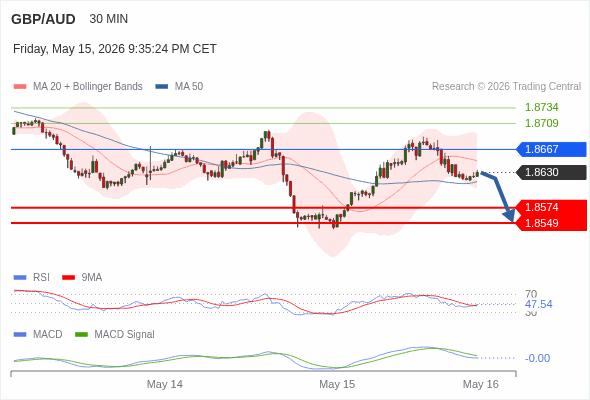Viewport: 590px width, 400px height.
Task: Click the MA 50 blue legend swatch
Action: tap(162, 87)
